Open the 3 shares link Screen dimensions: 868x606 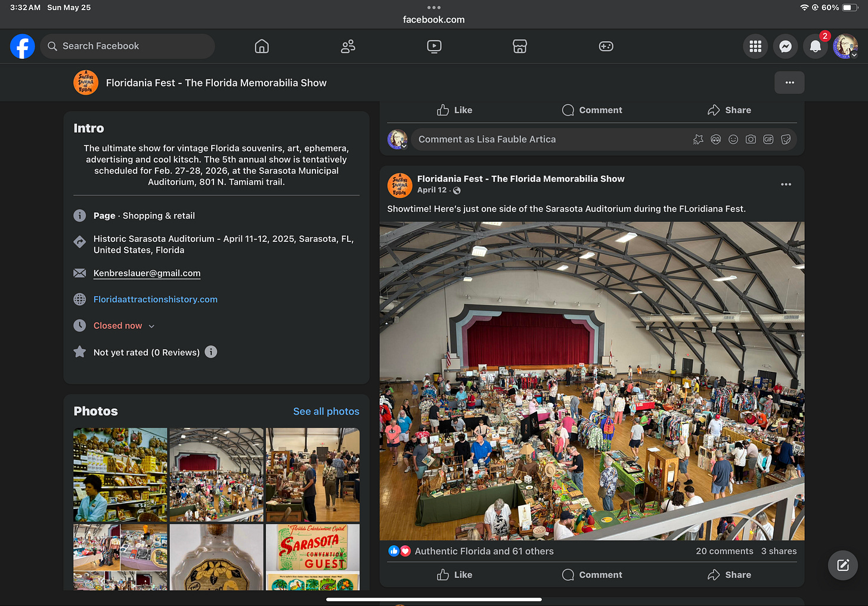pyautogui.click(x=779, y=551)
